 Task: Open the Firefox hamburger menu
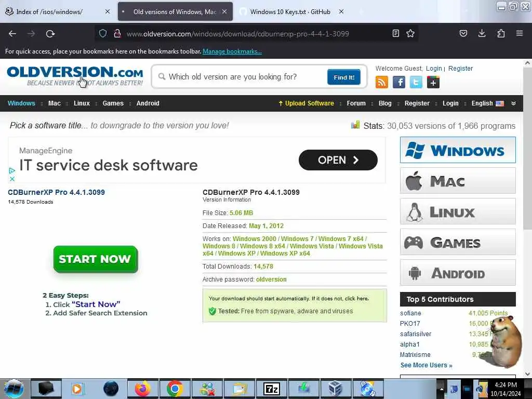tap(520, 33)
